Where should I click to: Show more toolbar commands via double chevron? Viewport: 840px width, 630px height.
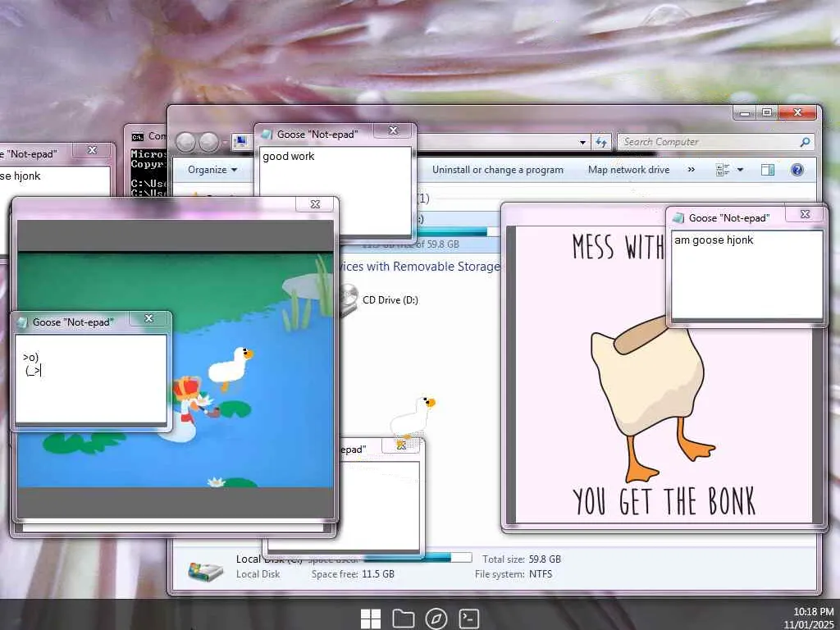(x=691, y=169)
